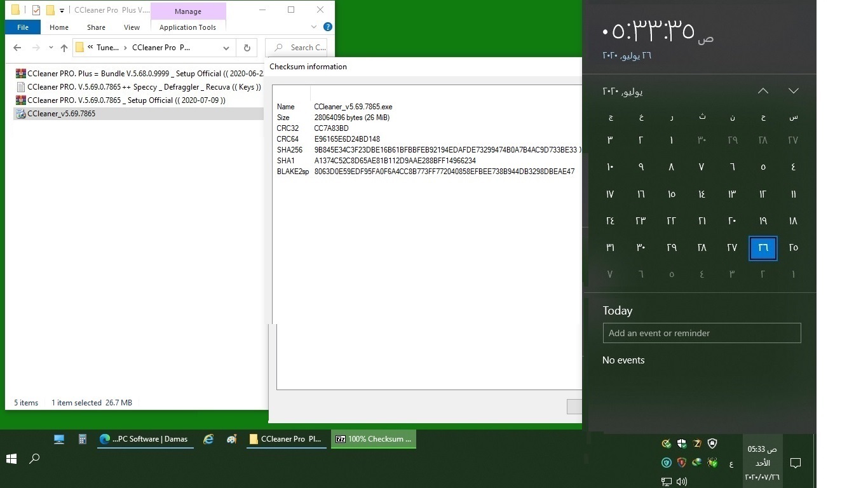Click the yellow Z tray icon

pyautogui.click(x=697, y=444)
